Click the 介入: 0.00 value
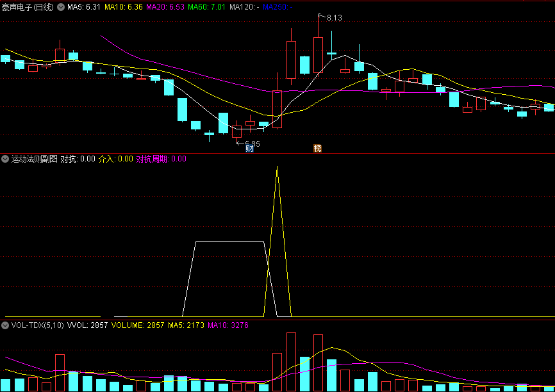 pyautogui.click(x=116, y=159)
